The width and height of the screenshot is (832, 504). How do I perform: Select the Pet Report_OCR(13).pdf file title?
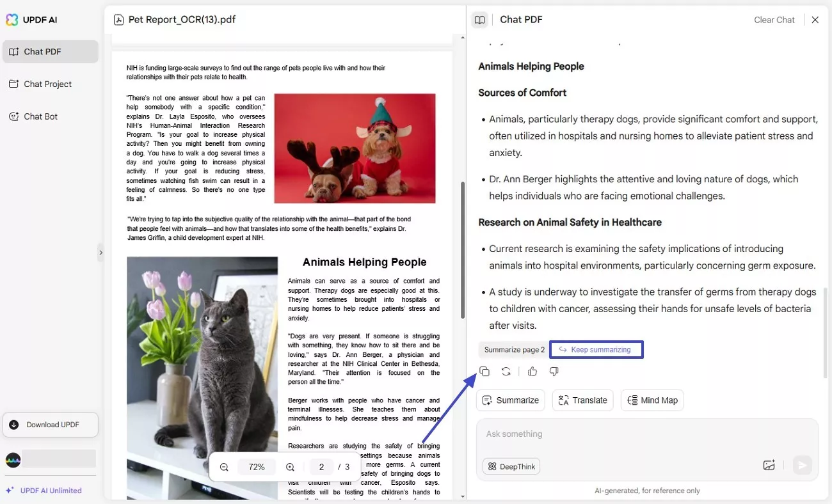[182, 20]
